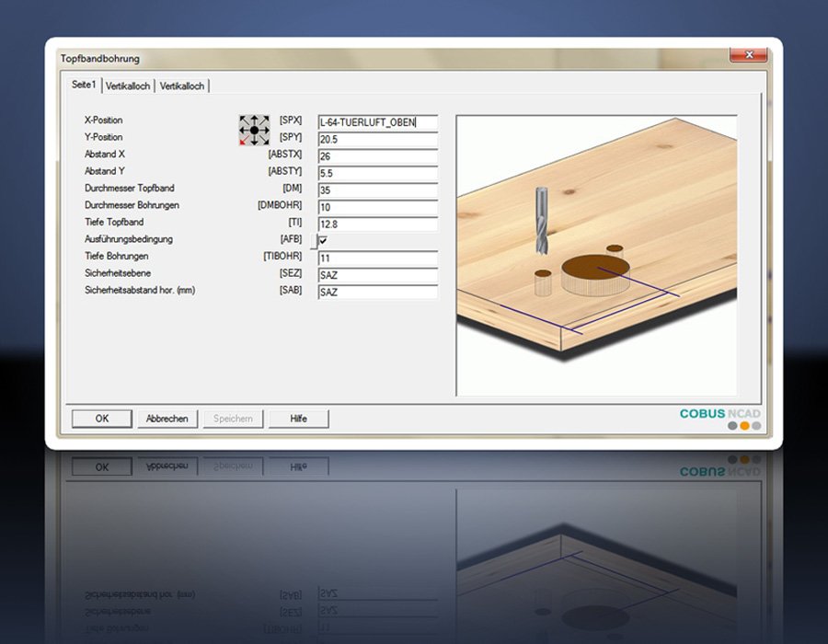Click the position reference arrows icon
Image resolution: width=828 pixels, height=644 pixels.
click(x=254, y=130)
